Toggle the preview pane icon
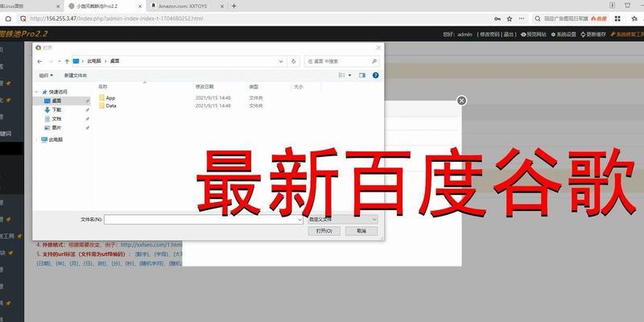 pos(362,76)
